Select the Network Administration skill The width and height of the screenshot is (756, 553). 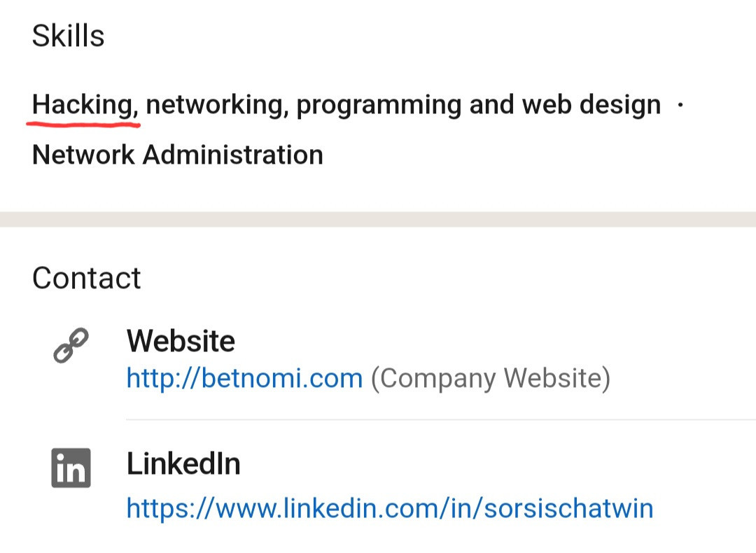177,155
